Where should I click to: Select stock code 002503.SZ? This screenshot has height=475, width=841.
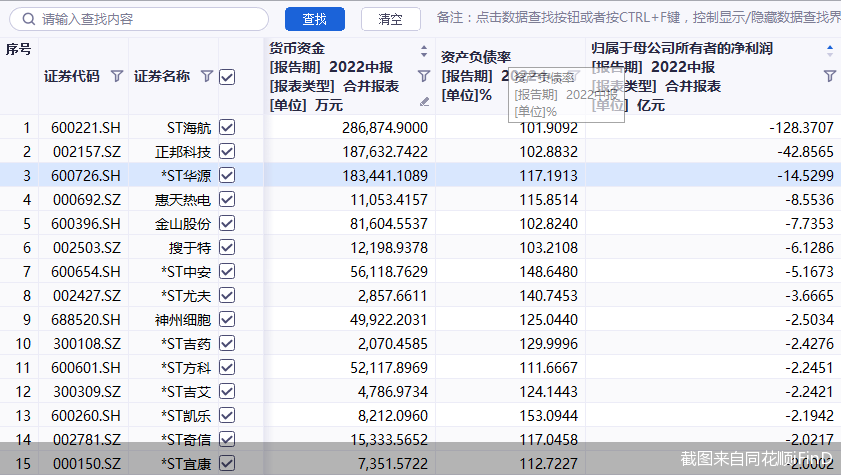[87, 248]
